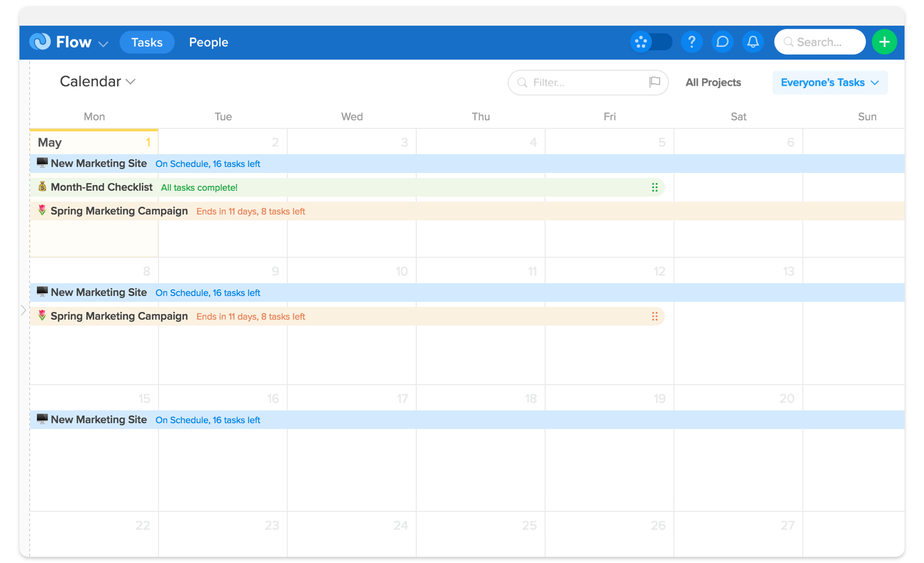Select day 2 in the calendar

[223, 193]
